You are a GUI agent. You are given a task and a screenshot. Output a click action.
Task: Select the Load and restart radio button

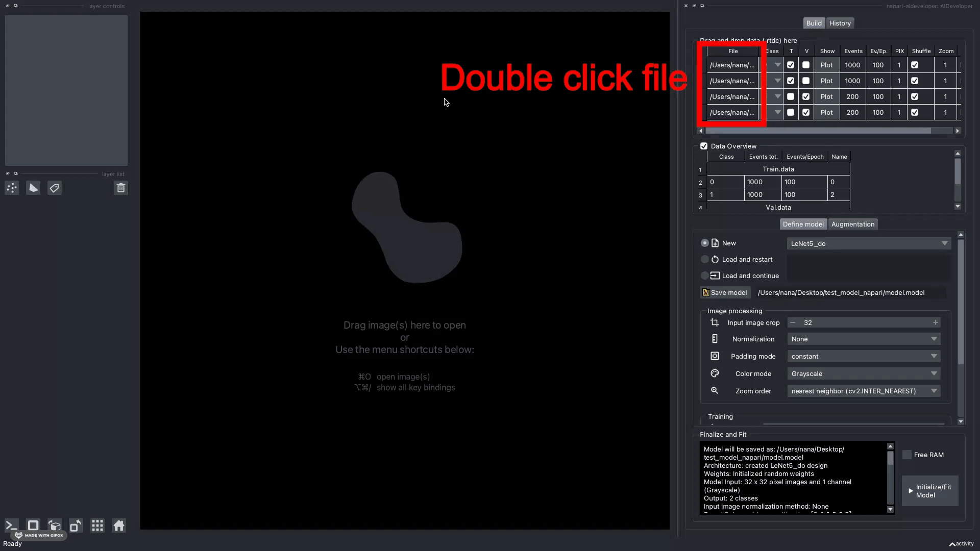click(x=705, y=259)
